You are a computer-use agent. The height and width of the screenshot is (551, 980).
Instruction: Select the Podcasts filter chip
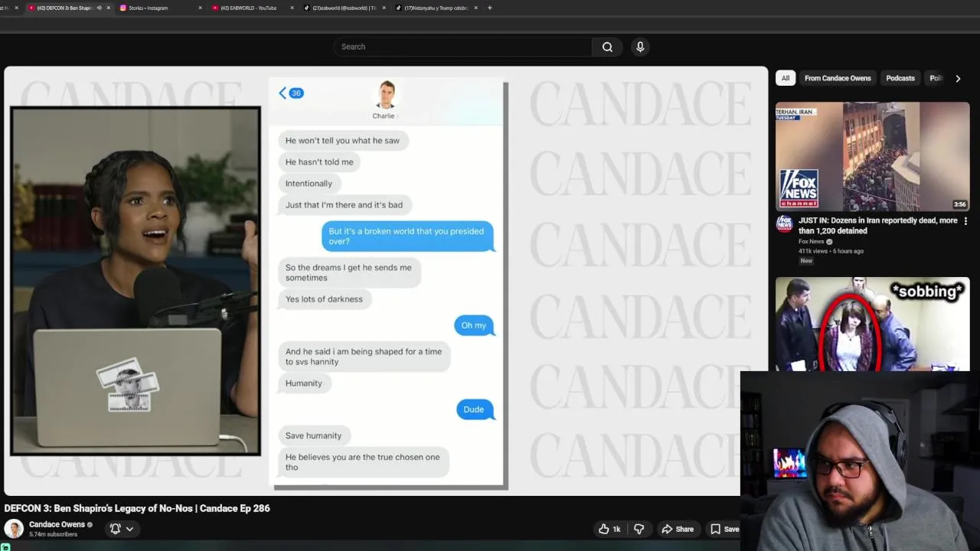pyautogui.click(x=900, y=78)
